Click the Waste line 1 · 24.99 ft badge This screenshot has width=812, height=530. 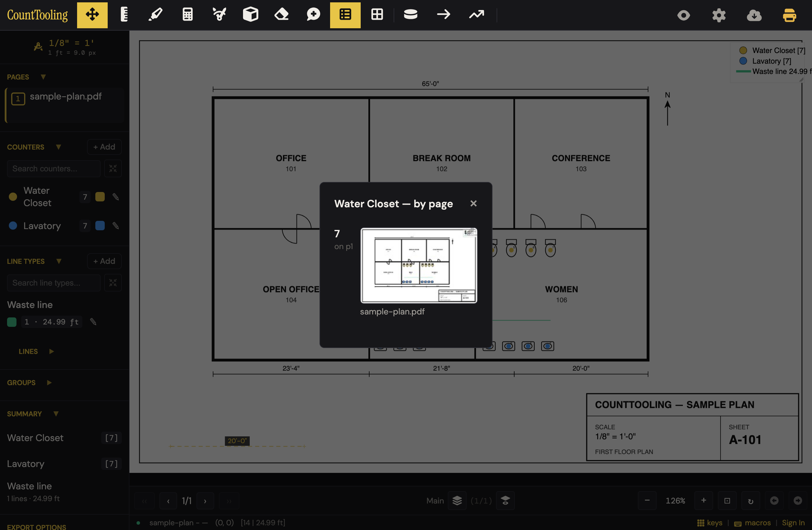point(52,322)
